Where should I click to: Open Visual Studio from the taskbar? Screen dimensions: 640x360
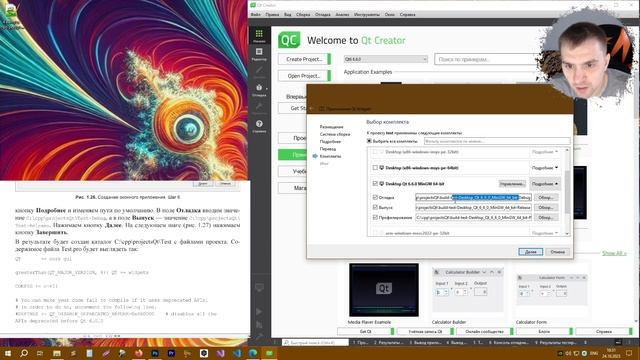(x=220, y=353)
